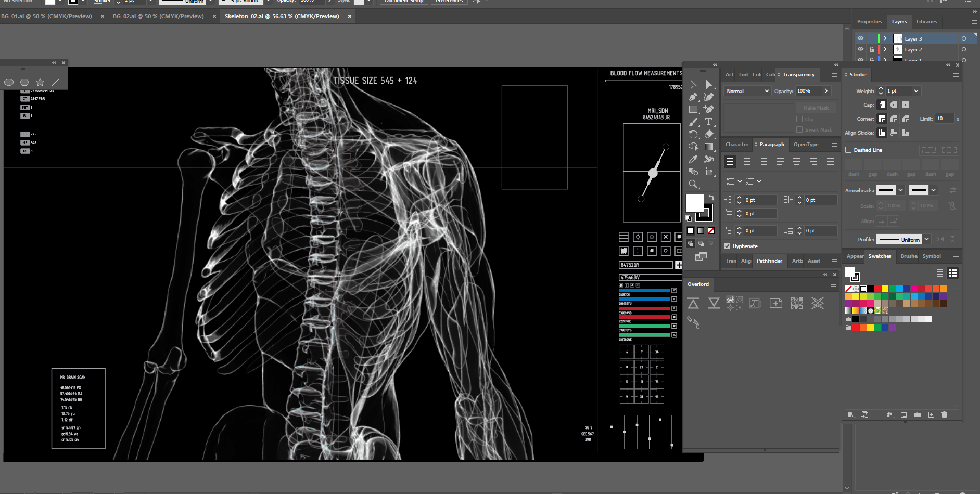Reset default fill and stroke
The width and height of the screenshot is (980, 494).
coord(689,218)
